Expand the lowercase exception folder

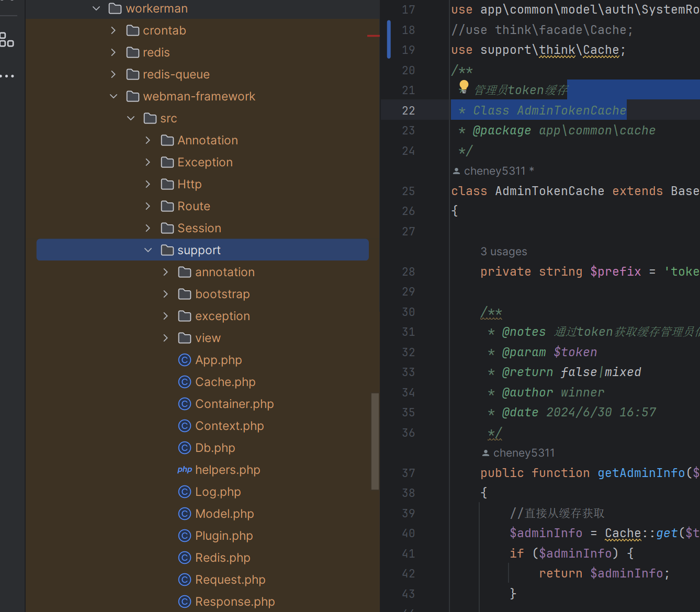click(165, 316)
